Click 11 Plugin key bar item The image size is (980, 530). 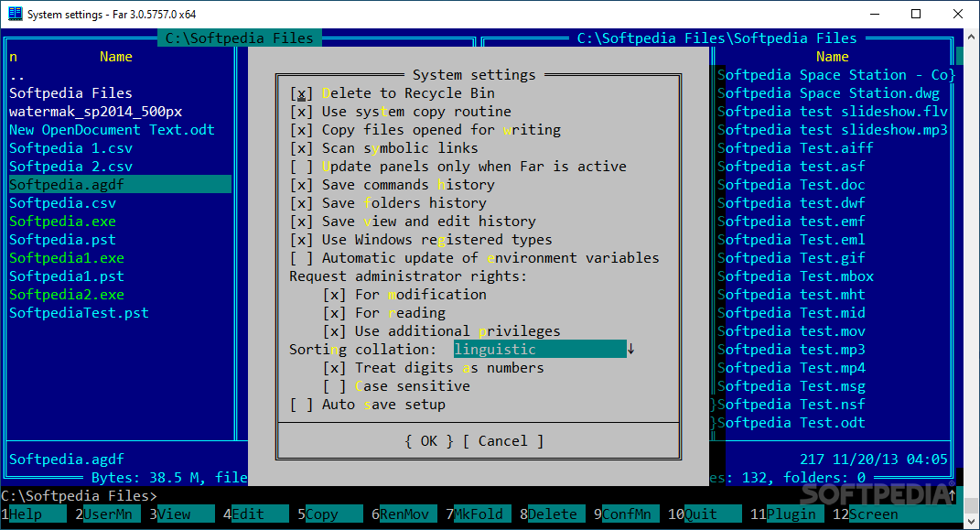tap(788, 514)
